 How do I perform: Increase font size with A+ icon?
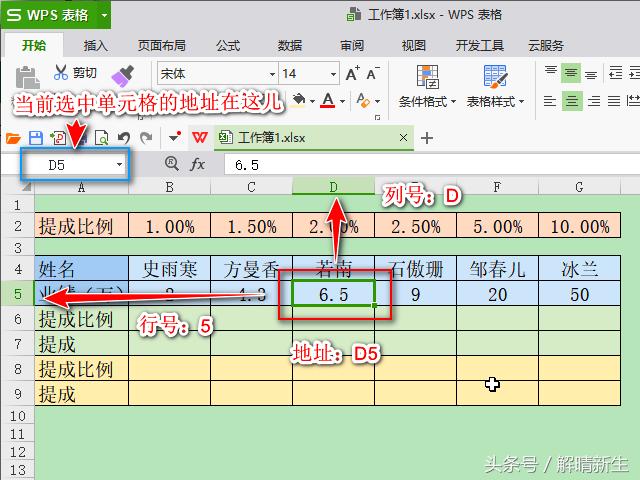(352, 73)
